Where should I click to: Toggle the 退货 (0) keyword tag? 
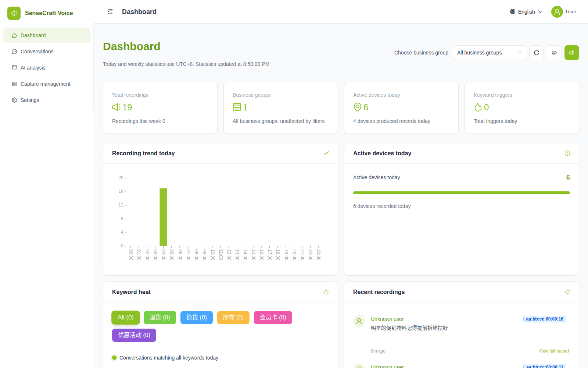point(160,318)
